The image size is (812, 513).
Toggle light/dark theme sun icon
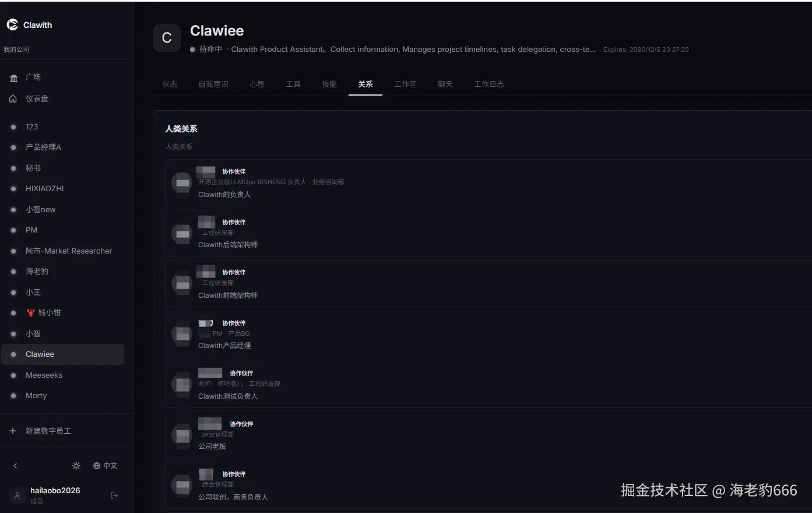(x=76, y=466)
